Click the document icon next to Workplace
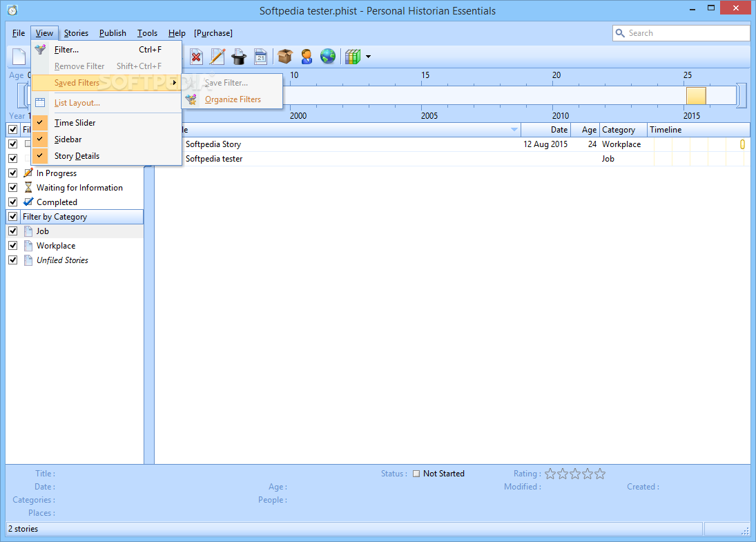Screen dimensions: 756x542 tap(28, 245)
